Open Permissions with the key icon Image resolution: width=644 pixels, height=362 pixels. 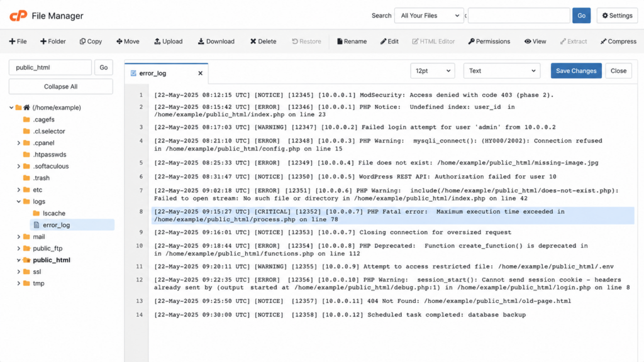pos(489,41)
